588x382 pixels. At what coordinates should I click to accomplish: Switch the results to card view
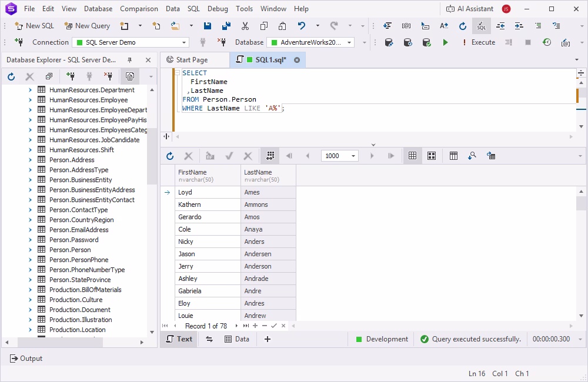tap(432, 156)
